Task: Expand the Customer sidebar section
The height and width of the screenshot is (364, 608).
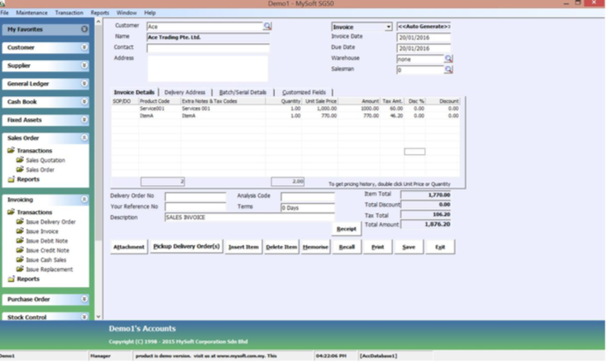Action: click(x=84, y=47)
